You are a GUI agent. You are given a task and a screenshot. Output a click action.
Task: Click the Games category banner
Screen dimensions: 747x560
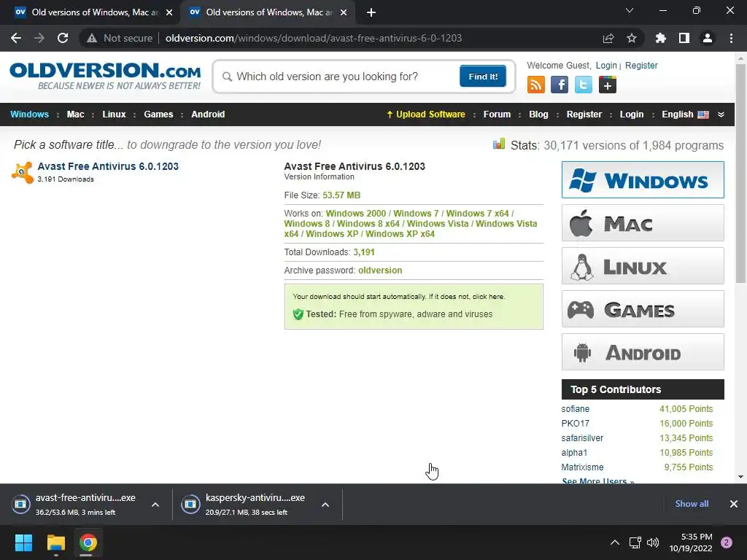point(643,309)
